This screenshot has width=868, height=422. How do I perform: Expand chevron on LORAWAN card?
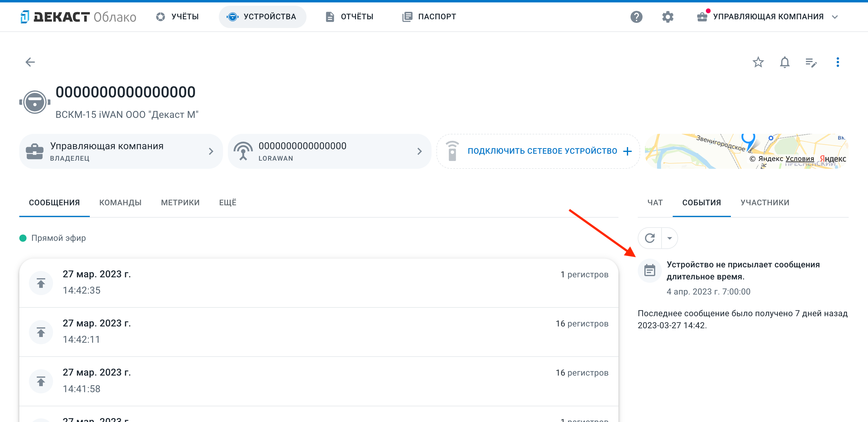tap(420, 151)
